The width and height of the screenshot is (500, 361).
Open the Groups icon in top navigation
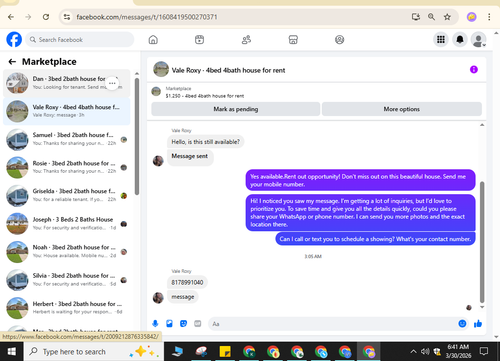[339, 40]
